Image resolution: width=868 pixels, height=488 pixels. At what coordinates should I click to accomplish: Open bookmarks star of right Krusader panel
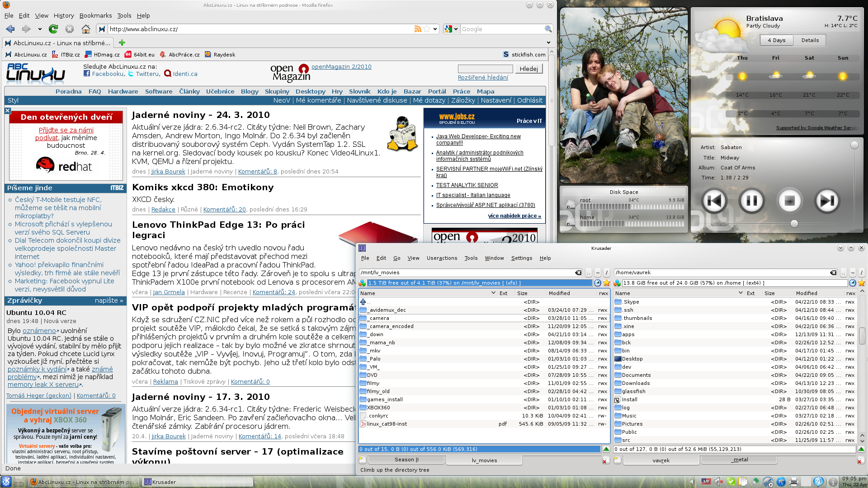click(x=862, y=283)
